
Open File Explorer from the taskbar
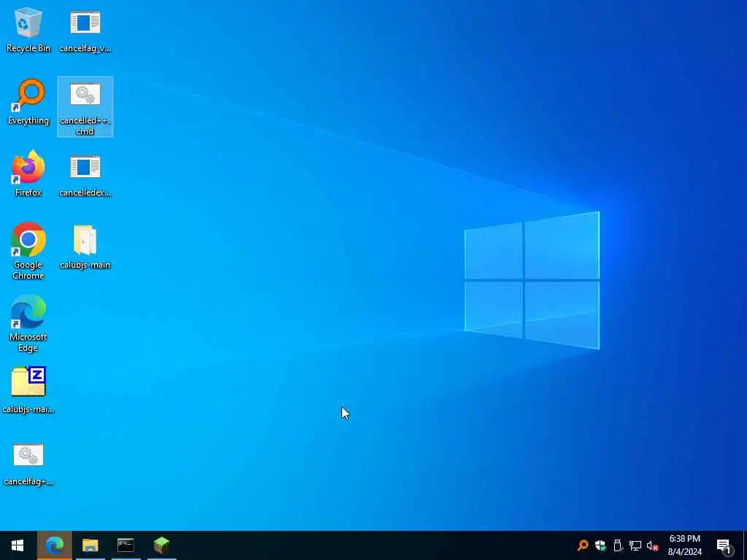tap(90, 545)
